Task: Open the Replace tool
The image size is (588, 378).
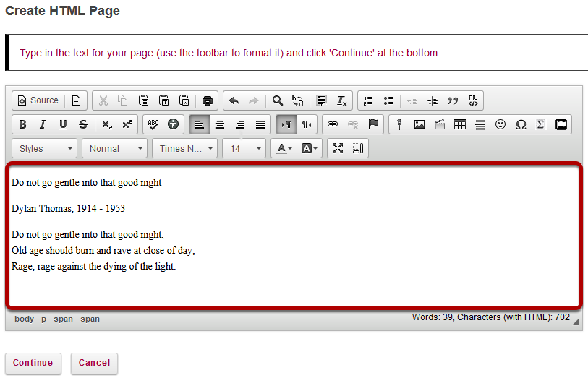Action: tap(298, 100)
